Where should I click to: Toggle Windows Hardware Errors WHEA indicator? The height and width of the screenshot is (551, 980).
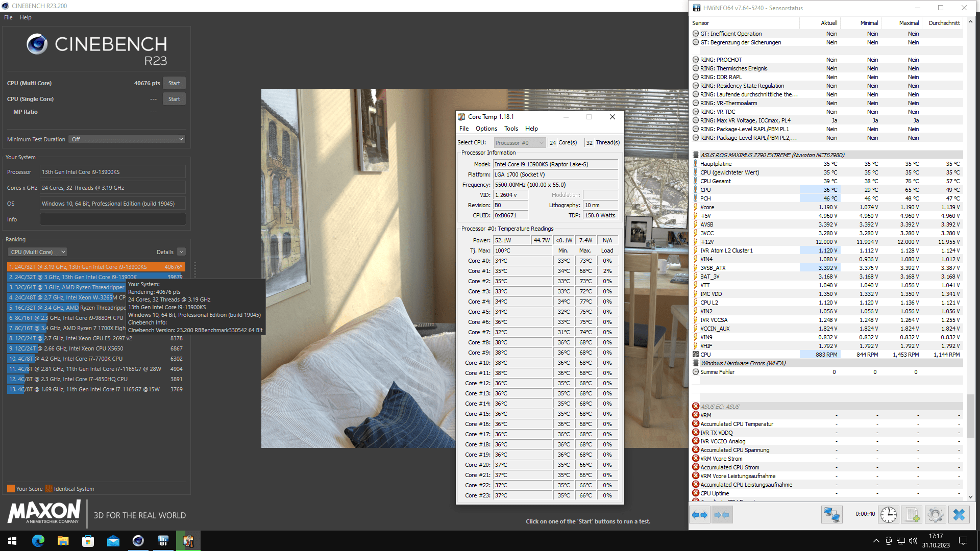(x=695, y=363)
